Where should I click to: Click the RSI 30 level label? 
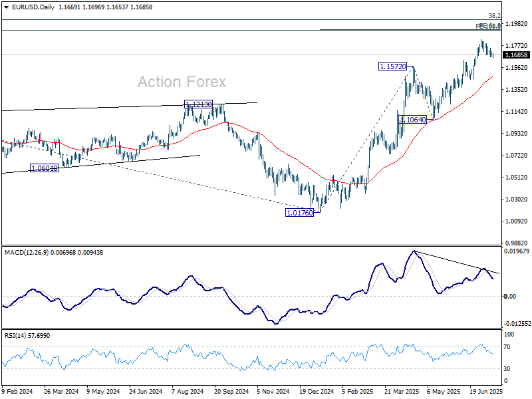(x=509, y=368)
